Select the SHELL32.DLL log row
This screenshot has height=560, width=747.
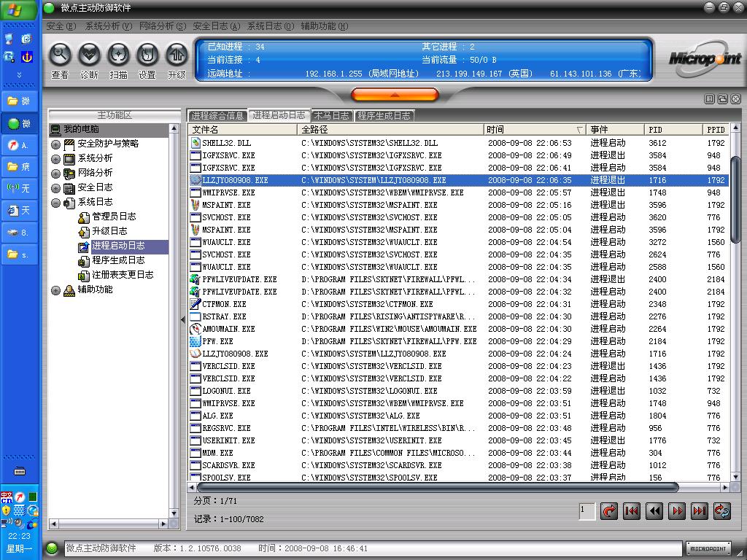(459, 143)
